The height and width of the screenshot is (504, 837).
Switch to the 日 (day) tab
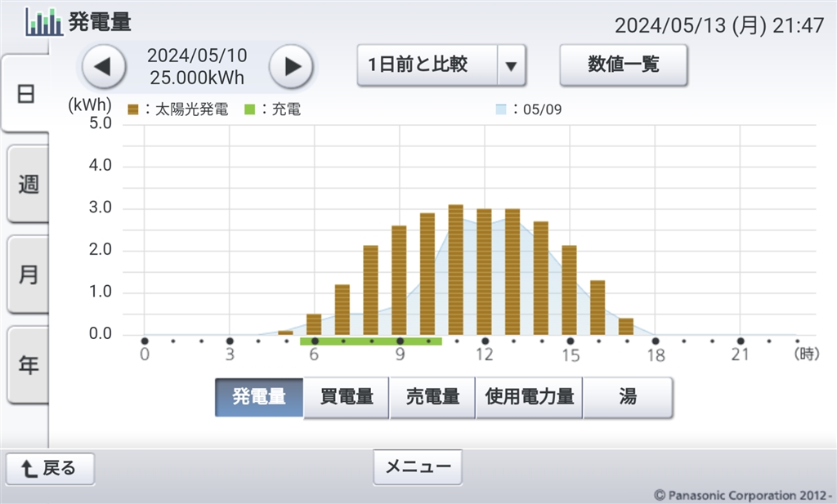tap(25, 93)
